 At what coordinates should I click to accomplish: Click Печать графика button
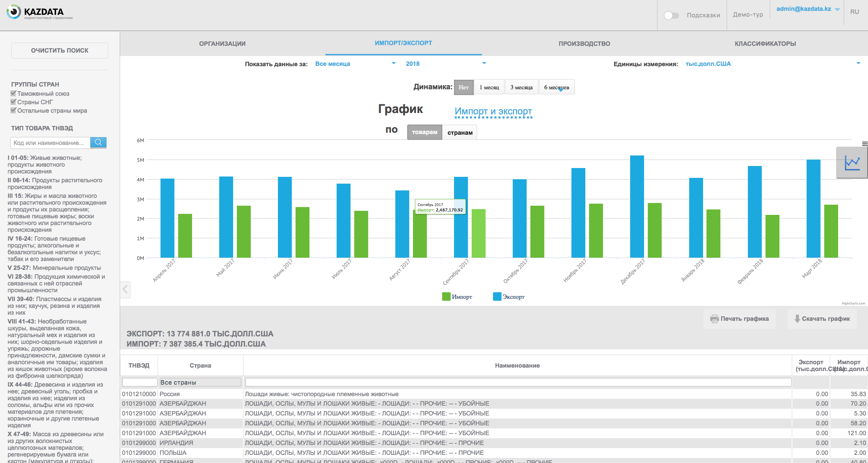tap(739, 319)
